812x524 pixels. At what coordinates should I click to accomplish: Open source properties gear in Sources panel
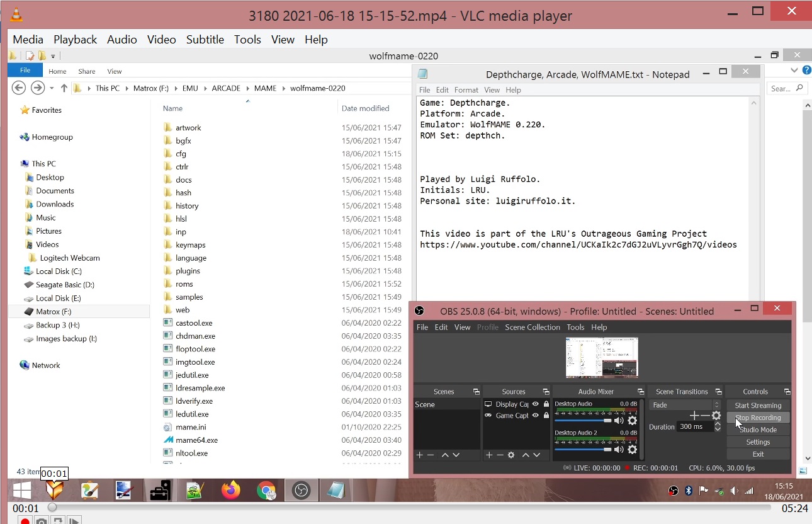(x=511, y=455)
